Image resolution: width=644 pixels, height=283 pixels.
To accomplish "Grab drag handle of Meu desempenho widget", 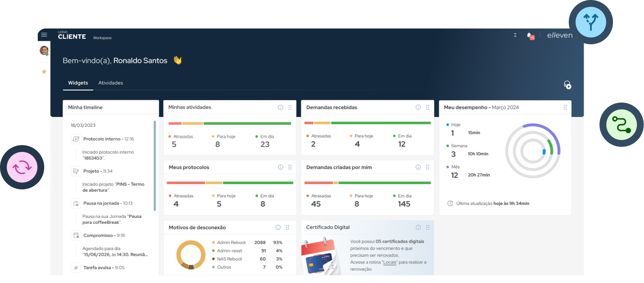I will click(565, 108).
